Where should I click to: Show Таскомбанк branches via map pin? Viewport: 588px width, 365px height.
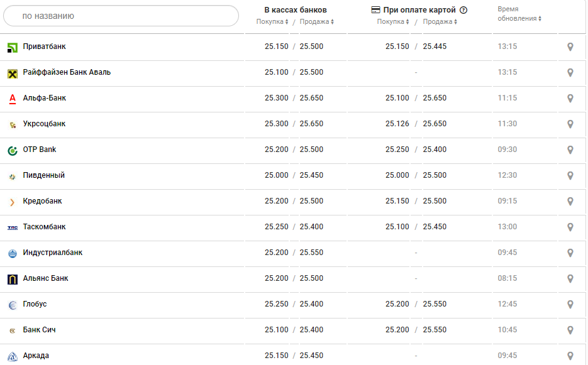(570, 227)
